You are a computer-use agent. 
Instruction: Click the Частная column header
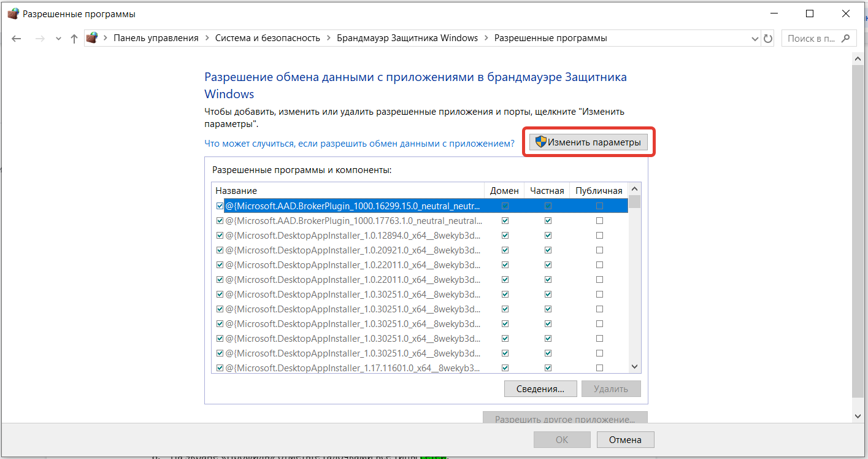pyautogui.click(x=547, y=190)
